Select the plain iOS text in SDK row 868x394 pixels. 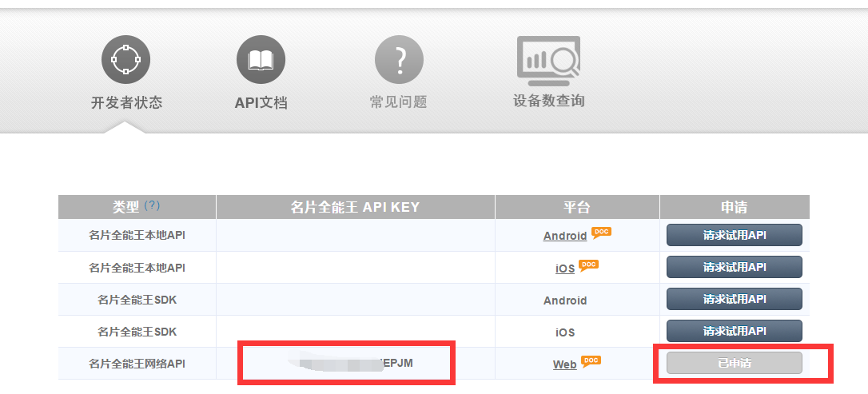coord(564,332)
